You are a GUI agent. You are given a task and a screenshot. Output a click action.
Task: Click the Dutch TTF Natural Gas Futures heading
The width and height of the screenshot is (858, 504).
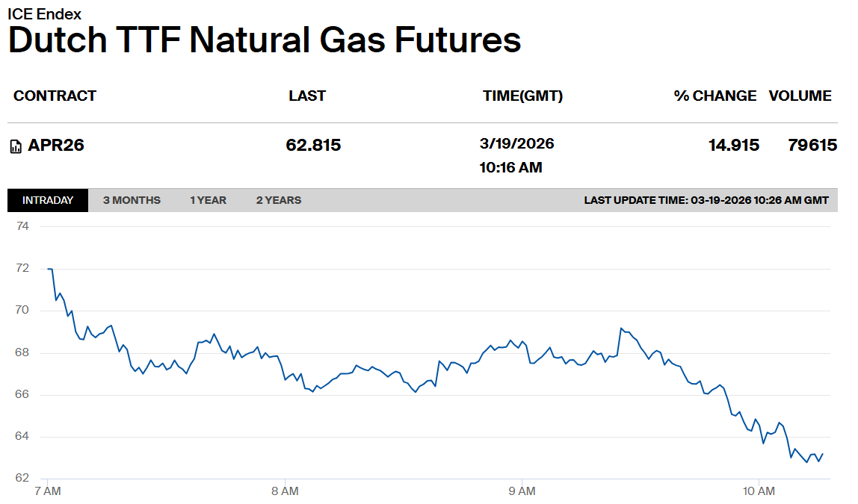click(x=265, y=40)
